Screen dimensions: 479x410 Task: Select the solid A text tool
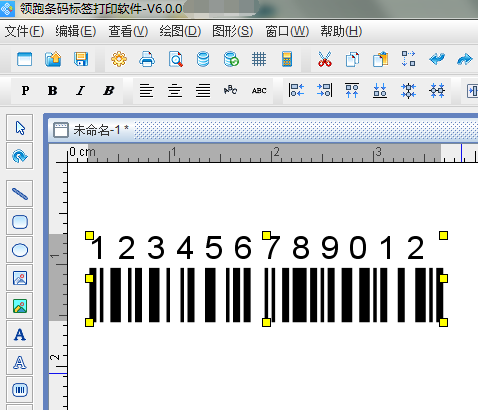pyautogui.click(x=20, y=334)
